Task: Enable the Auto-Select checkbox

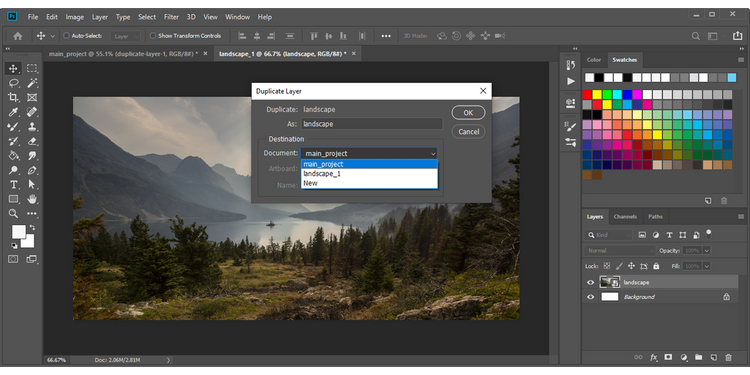Action: click(x=66, y=36)
